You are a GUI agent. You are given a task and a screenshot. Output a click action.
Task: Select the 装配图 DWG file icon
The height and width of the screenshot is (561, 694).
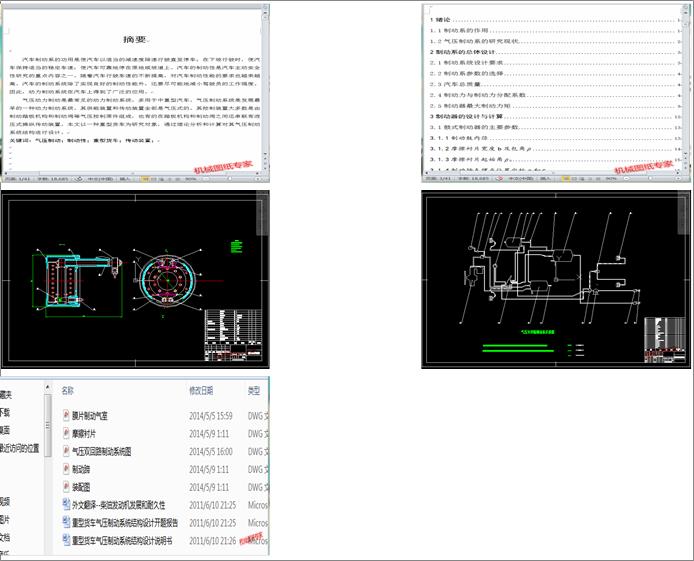[66, 487]
